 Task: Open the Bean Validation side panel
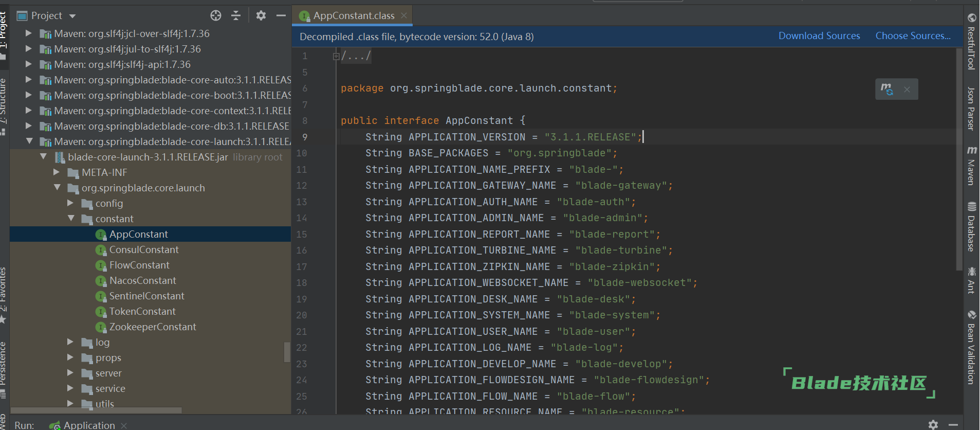click(x=971, y=348)
